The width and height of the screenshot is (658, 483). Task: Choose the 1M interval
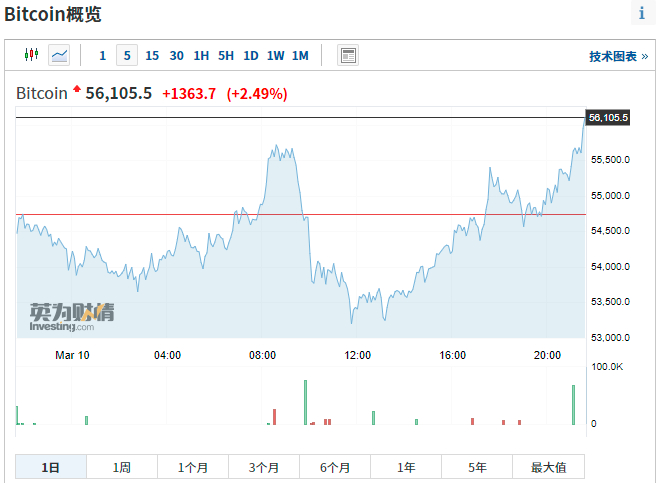coord(300,56)
